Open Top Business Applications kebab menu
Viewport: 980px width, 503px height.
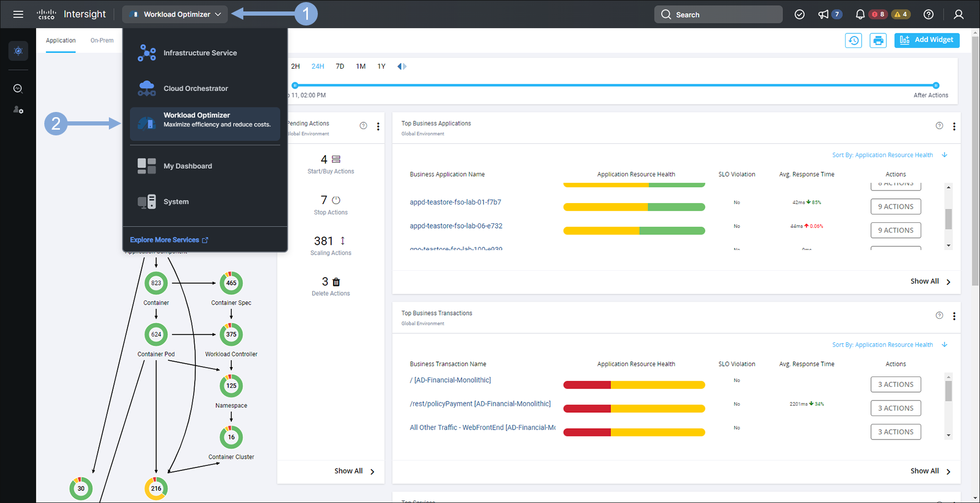pos(954,127)
